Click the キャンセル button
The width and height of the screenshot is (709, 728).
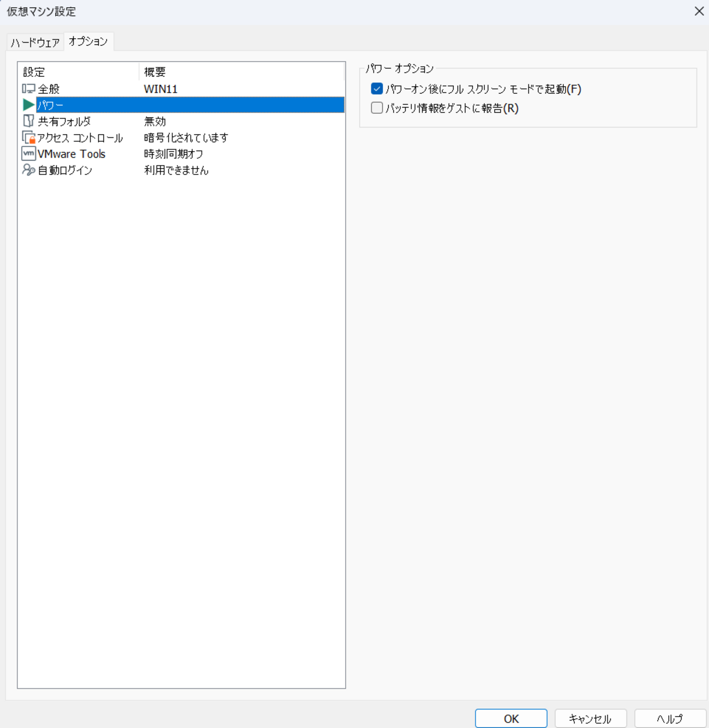coord(591,718)
